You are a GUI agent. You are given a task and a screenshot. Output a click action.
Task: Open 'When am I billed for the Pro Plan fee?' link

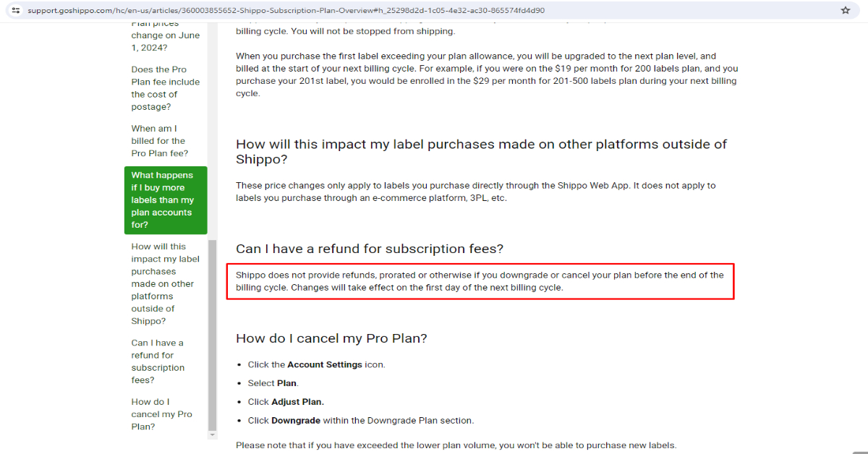pyautogui.click(x=160, y=141)
